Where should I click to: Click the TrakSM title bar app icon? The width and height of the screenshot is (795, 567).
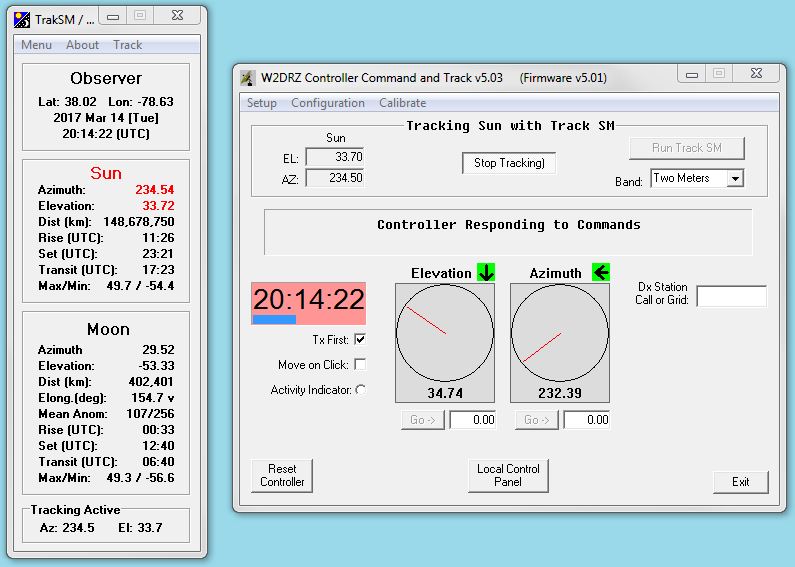coord(22,17)
